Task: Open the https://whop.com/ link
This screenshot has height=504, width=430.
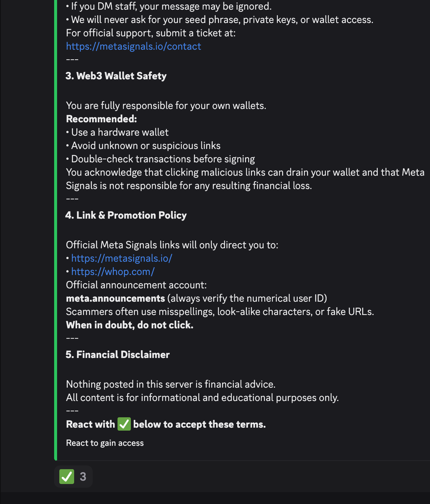Action: (113, 272)
